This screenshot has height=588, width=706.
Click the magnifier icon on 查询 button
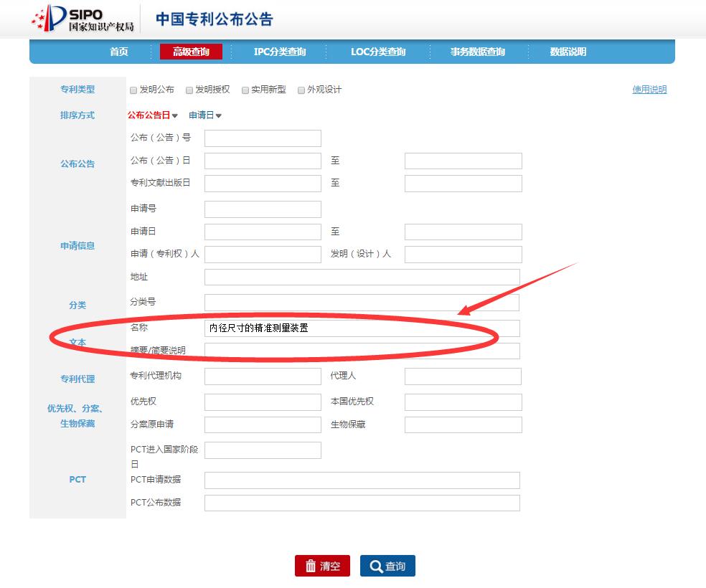pyautogui.click(x=375, y=566)
